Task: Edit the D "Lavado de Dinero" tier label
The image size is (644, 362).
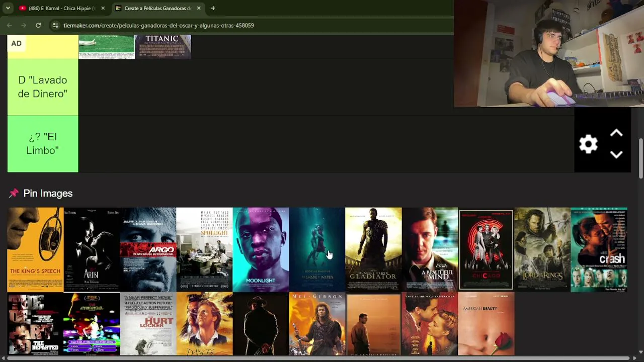Action: [43, 87]
